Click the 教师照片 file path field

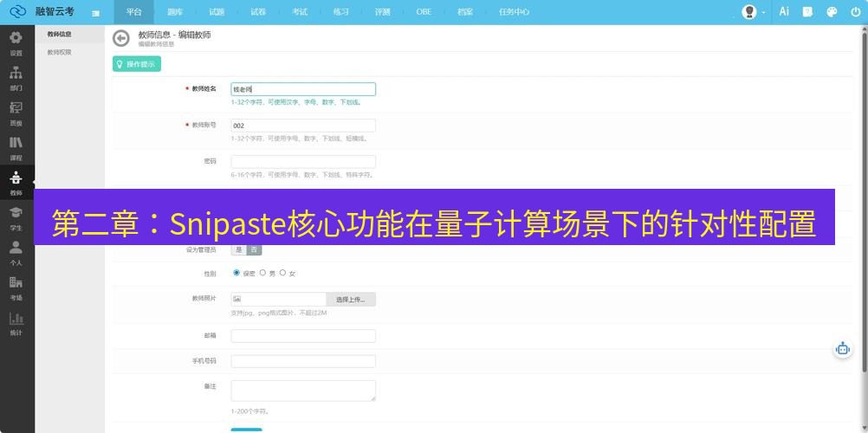[278, 300]
